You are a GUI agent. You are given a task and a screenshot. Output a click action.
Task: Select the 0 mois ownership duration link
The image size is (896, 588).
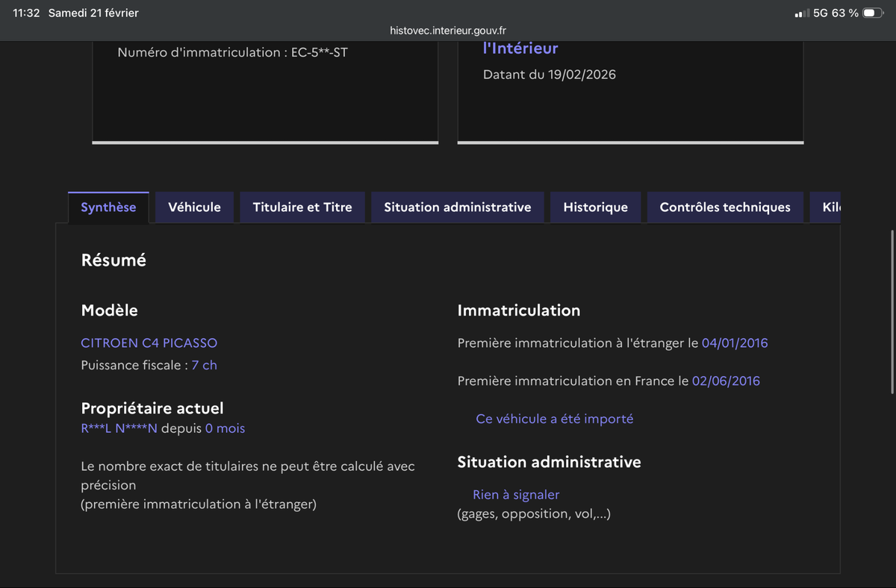[x=225, y=428]
